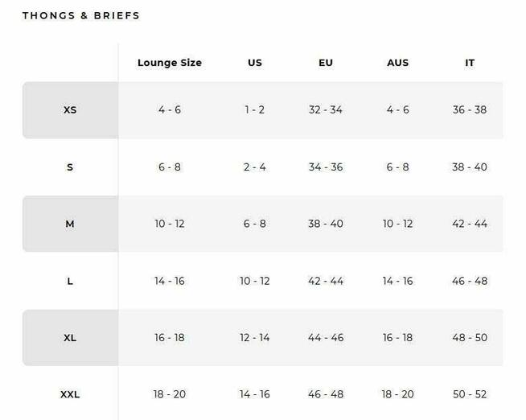This screenshot has width=526, height=420.
Task: Click the US column header
Action: tap(255, 63)
